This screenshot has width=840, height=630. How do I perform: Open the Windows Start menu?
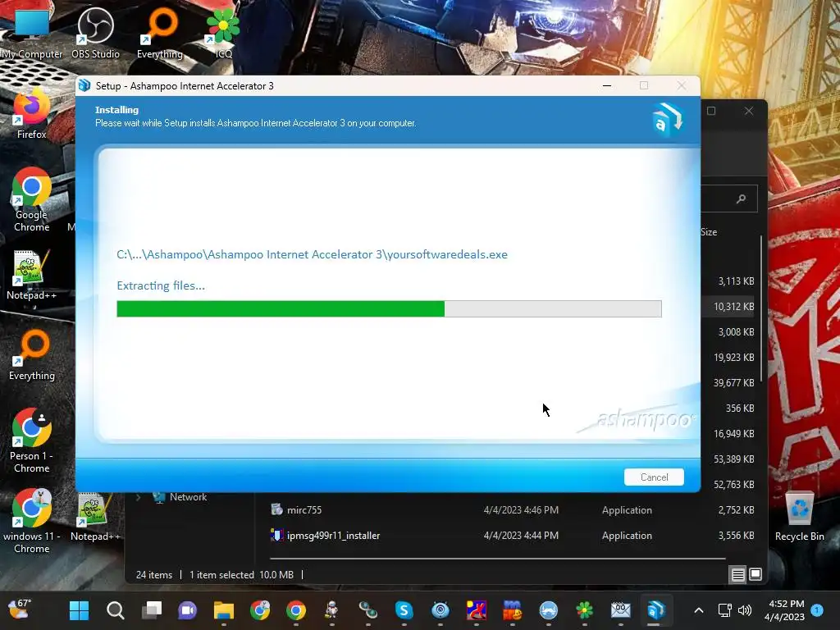point(80,610)
